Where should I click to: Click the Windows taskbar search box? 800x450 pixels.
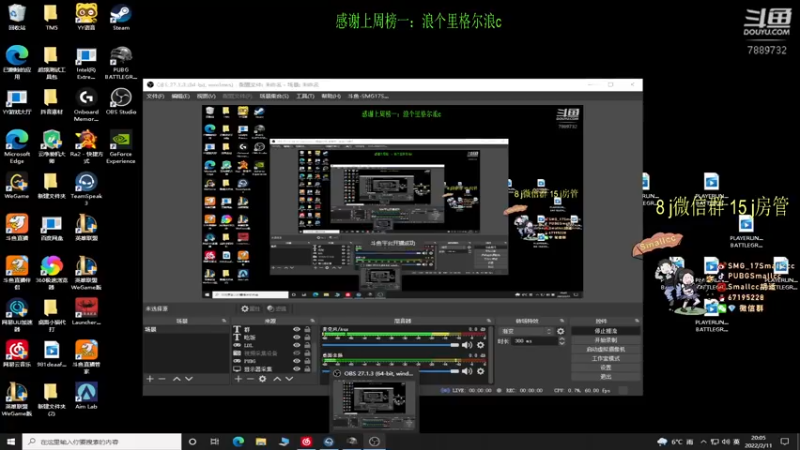(x=102, y=441)
